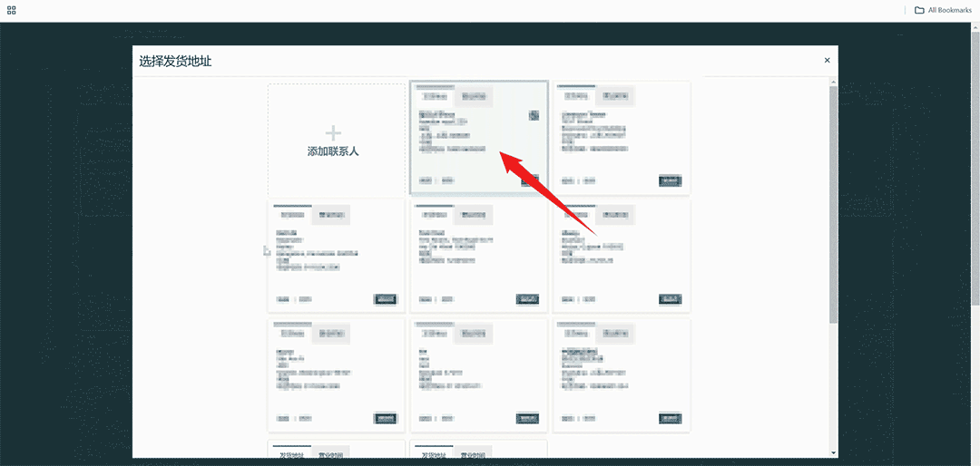Image resolution: width=980 pixels, height=466 pixels.
Task: Click second text link in second-row right card
Action: (589, 299)
